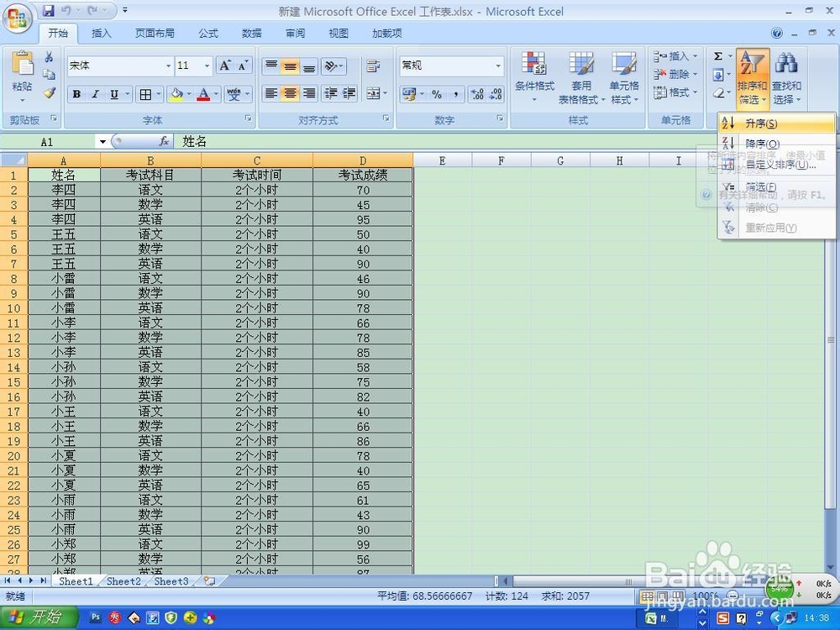Click the fx insert function button
Screen dimensions: 840x630
pos(164,141)
